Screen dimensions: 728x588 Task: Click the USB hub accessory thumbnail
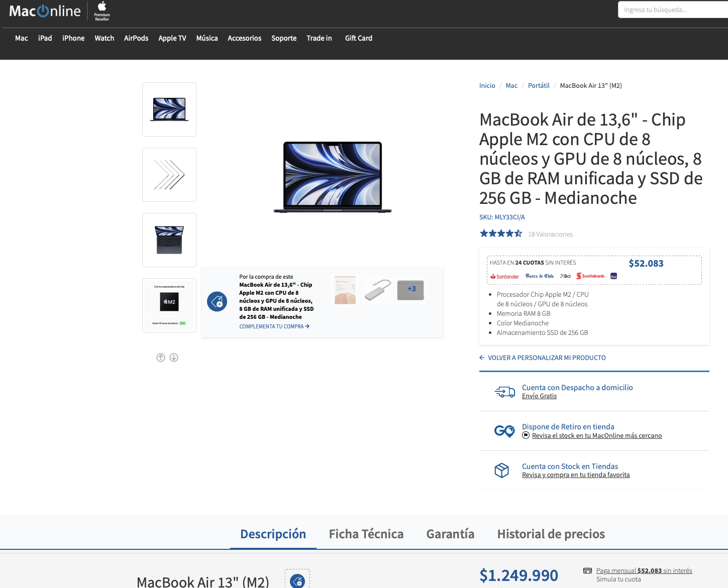[378, 290]
